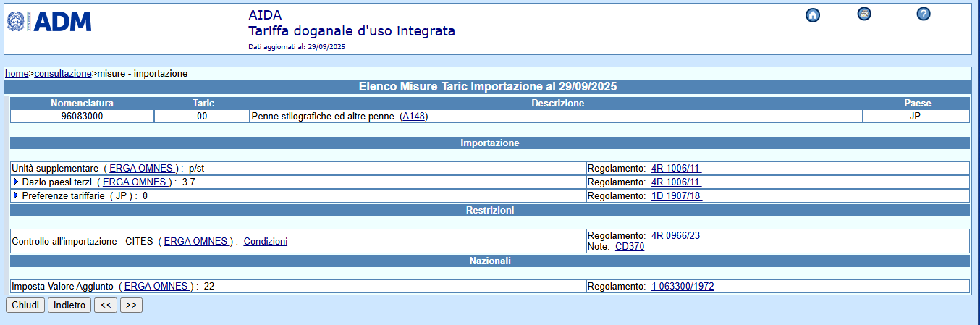This screenshot has width=980, height=325.
Task: Click the print icon in the header
Action: [863, 14]
